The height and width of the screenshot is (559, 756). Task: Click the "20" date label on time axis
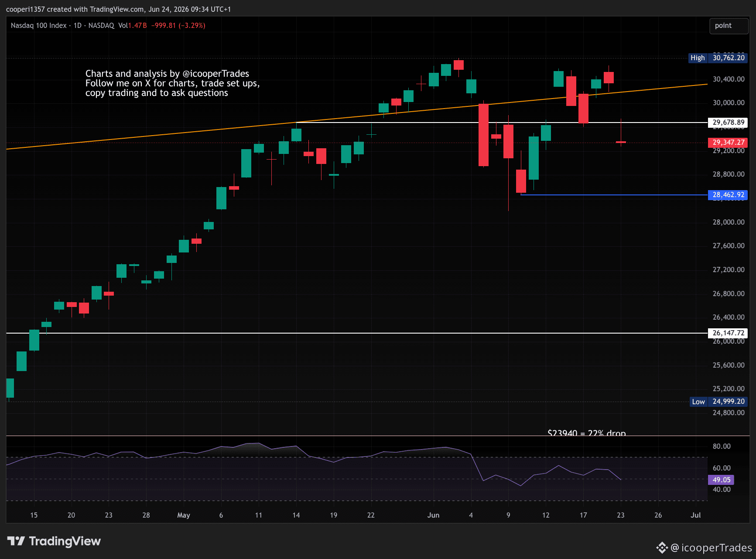(x=71, y=515)
